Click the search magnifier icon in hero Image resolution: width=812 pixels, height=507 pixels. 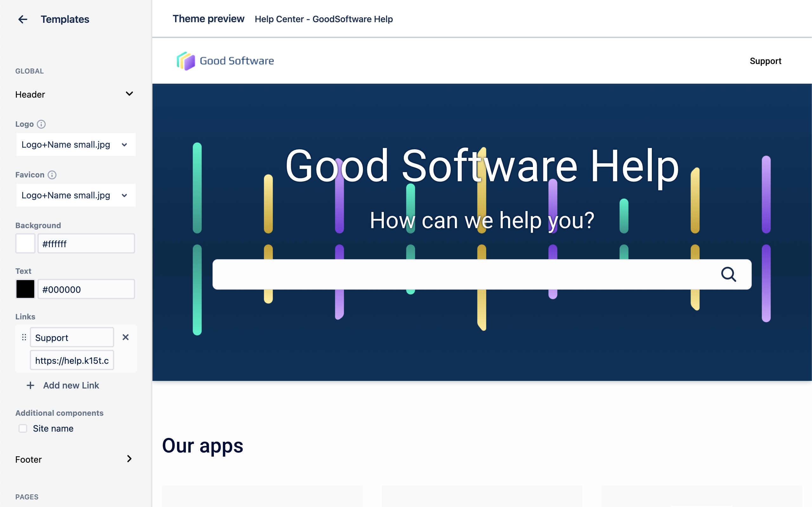[x=729, y=274]
